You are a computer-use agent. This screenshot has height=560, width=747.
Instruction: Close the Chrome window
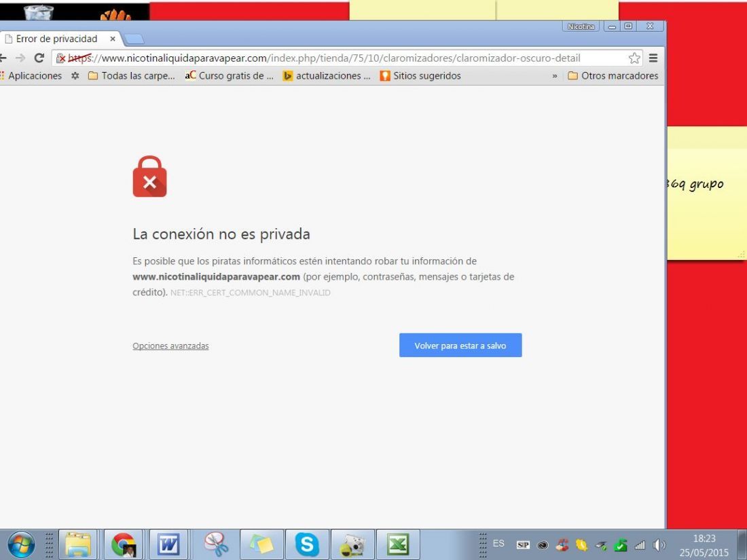tap(650, 26)
